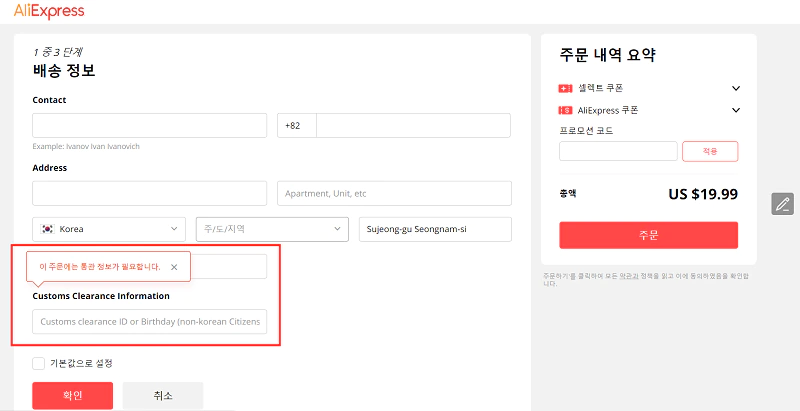Image resolution: width=800 pixels, height=411 pixels.
Task: Click the Korean flag icon in country selector
Action: pyautogui.click(x=48, y=229)
